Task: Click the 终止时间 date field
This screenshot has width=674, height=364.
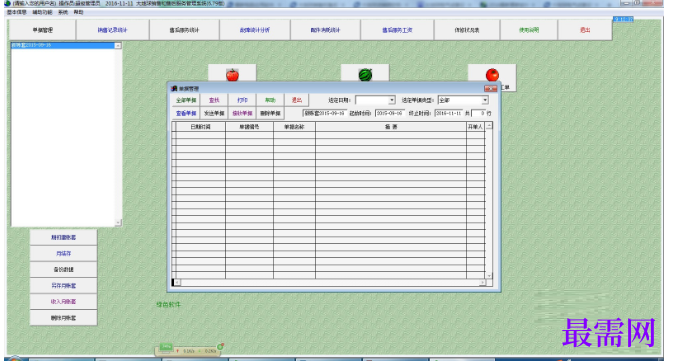Action: 448,113
